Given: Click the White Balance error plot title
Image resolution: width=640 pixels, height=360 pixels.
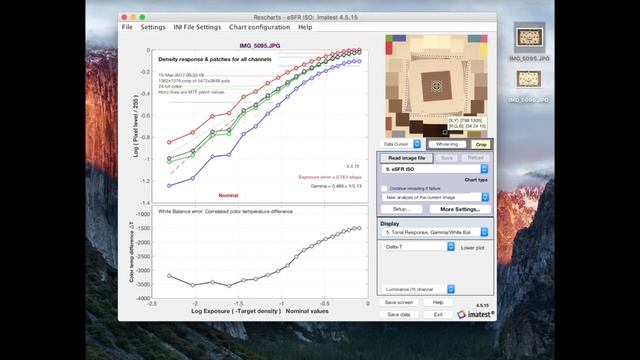Looking at the screenshot, I should click(225, 211).
